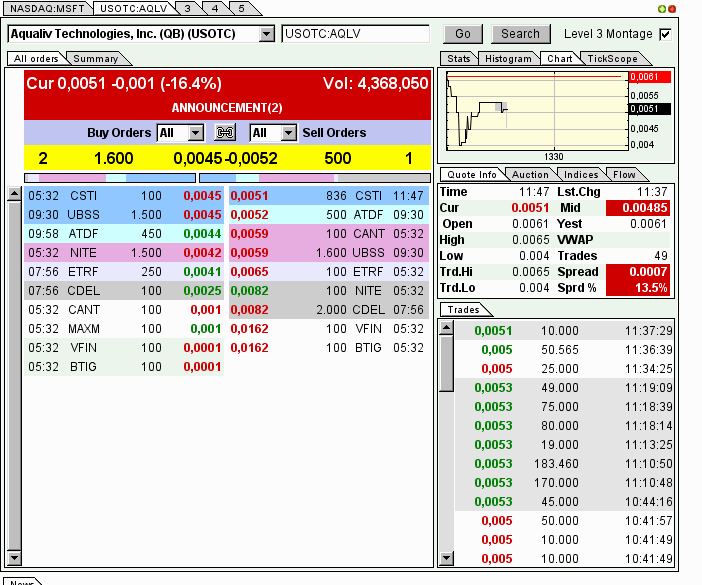
Task: Select UBSS buy order of 1.500
Action: click(124, 215)
